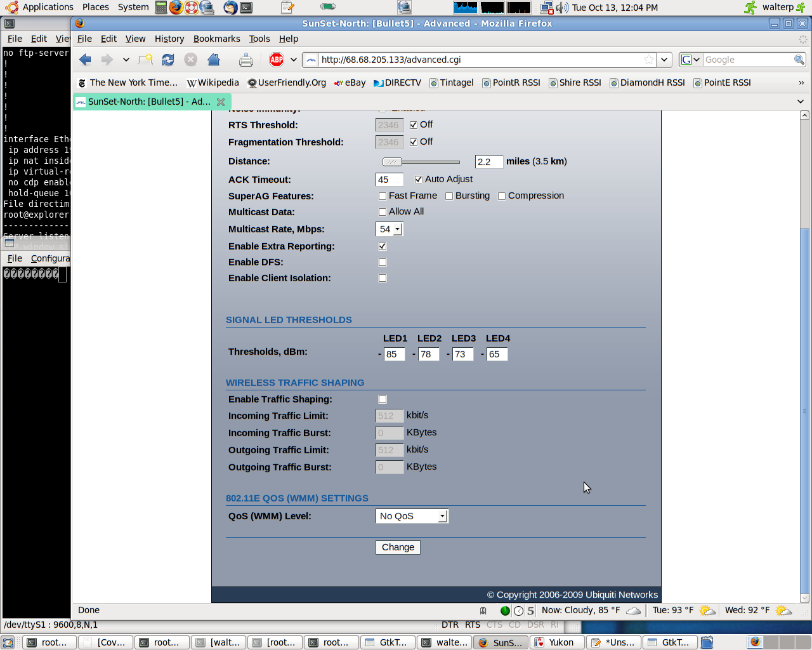Screen dimensions: 812x650
Task: Open the Adblock Plus ABP icon
Action: pos(277,60)
